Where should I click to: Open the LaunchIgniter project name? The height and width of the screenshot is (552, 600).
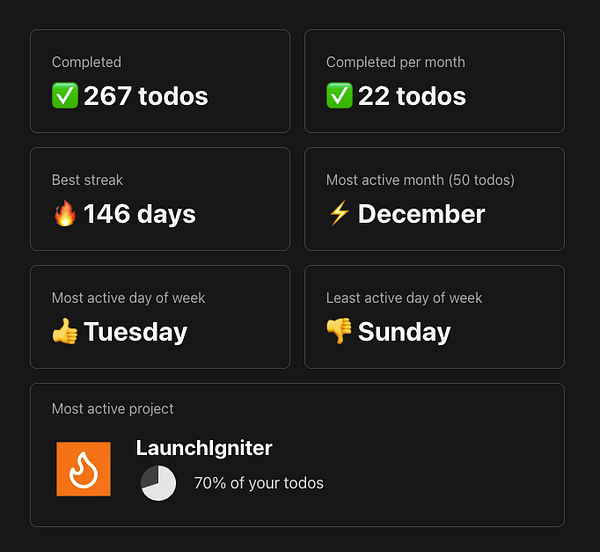[204, 448]
